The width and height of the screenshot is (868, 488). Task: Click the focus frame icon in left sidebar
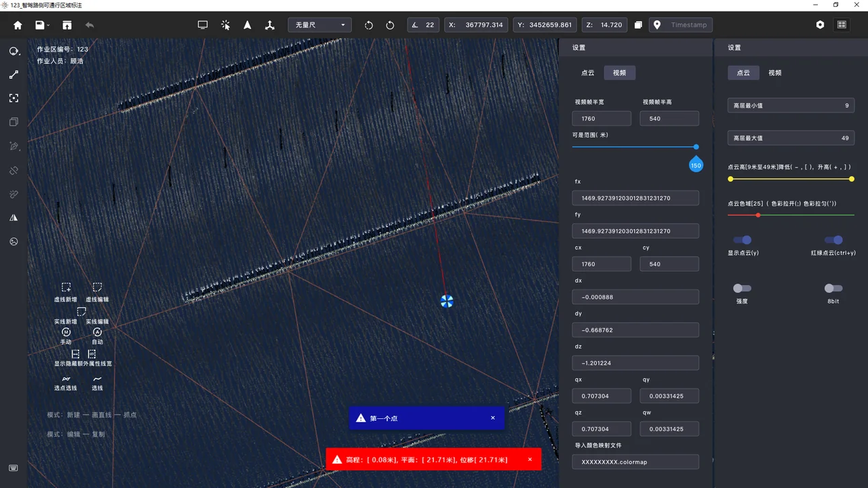coord(14,98)
